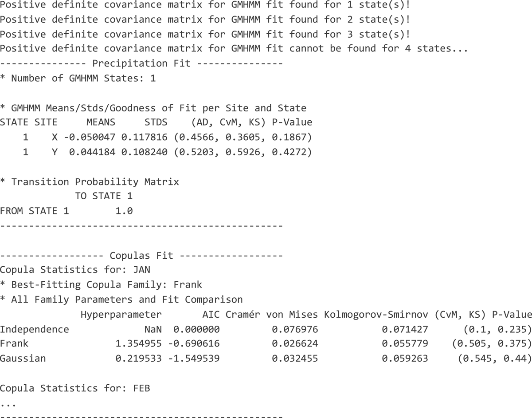Click the 'Number of GMHMM States: 1' line
The width and height of the screenshot is (532, 418).
click(78, 79)
